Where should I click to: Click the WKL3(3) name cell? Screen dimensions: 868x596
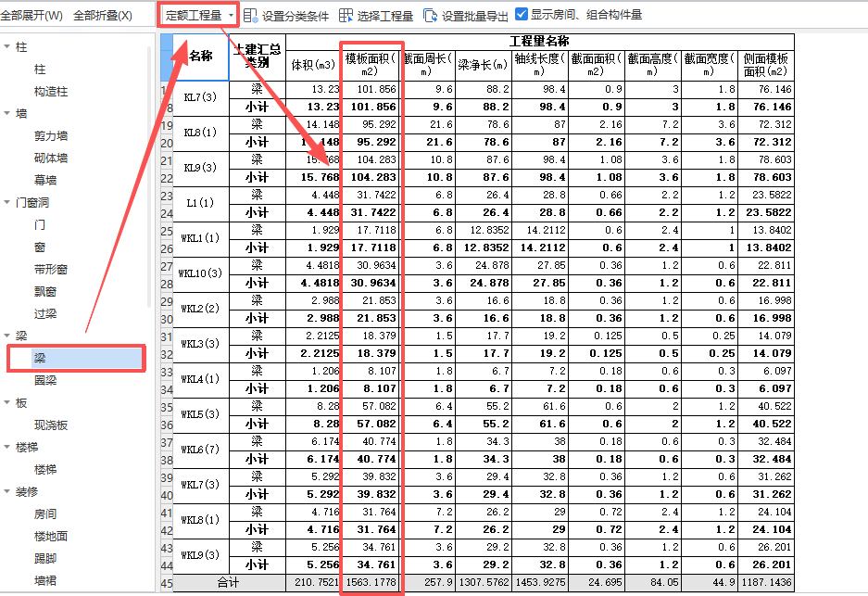(201, 344)
